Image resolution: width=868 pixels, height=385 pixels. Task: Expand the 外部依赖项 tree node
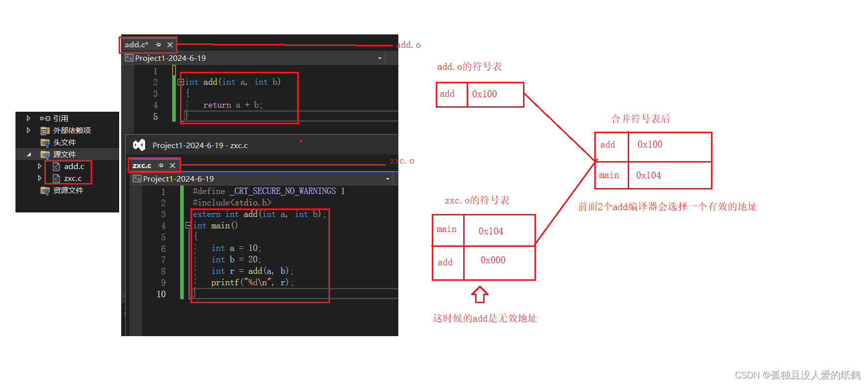28,130
